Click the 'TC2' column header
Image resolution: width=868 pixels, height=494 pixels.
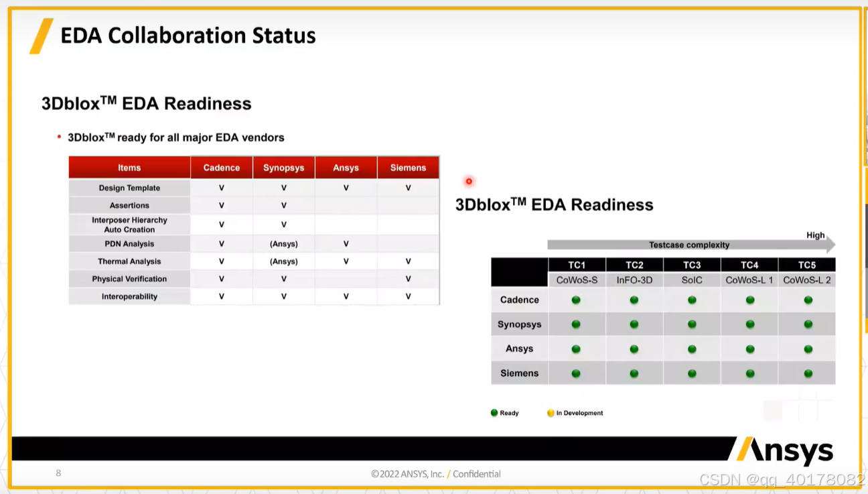tap(634, 265)
